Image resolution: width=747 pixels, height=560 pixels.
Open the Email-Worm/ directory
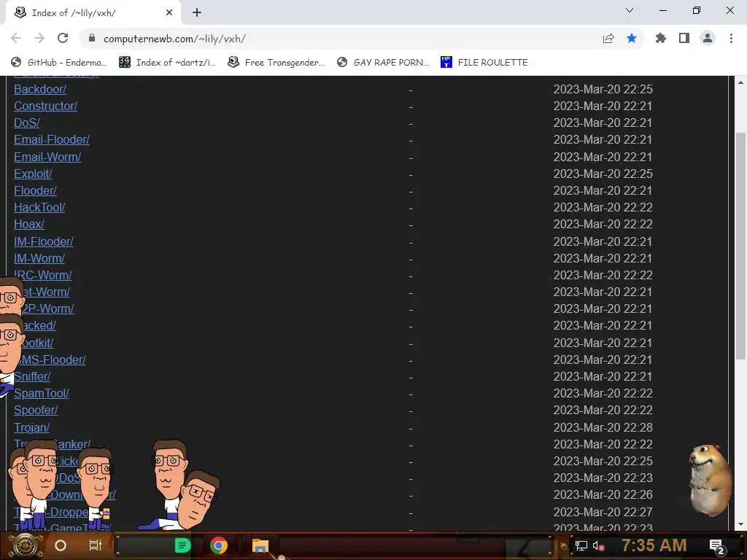click(47, 157)
